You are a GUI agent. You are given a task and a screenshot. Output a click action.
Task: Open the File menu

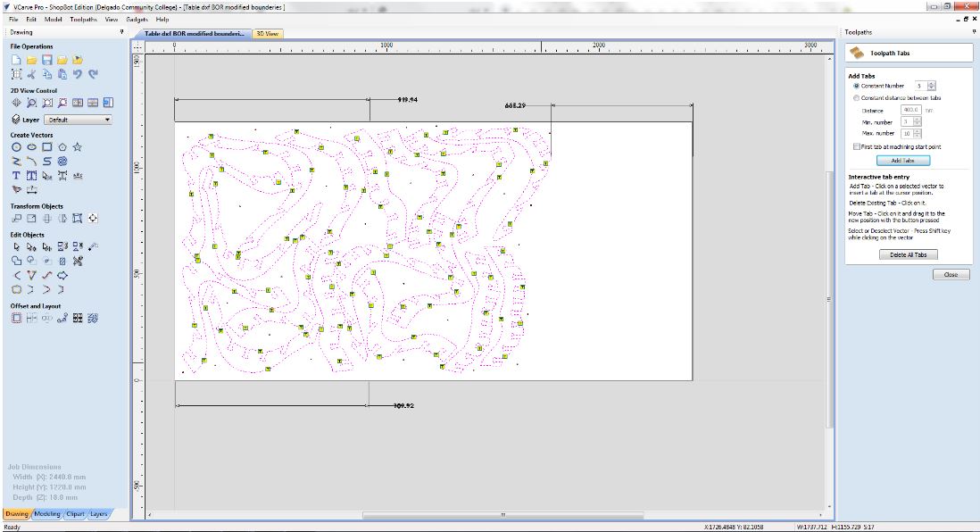pyautogui.click(x=13, y=20)
